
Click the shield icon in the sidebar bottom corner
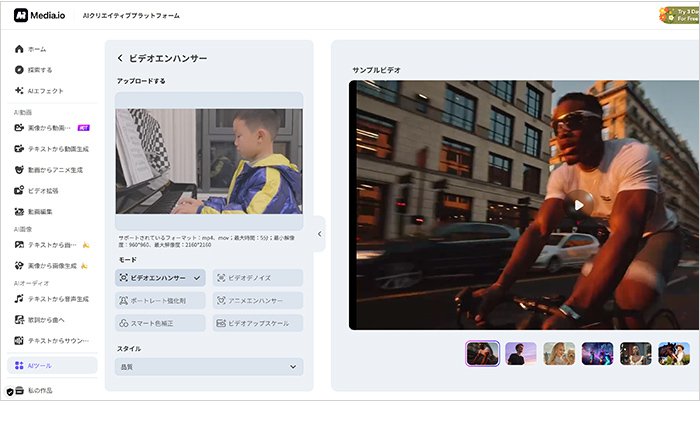(10, 392)
